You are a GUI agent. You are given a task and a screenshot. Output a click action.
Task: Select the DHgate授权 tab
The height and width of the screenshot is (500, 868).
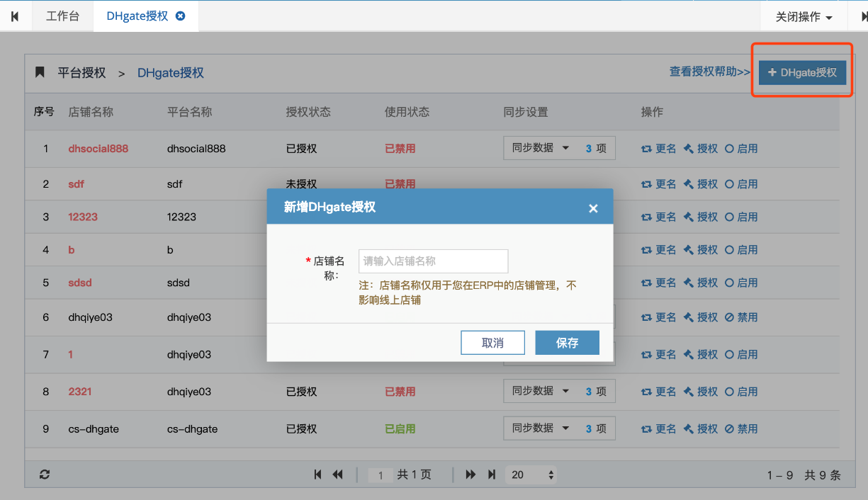(137, 16)
